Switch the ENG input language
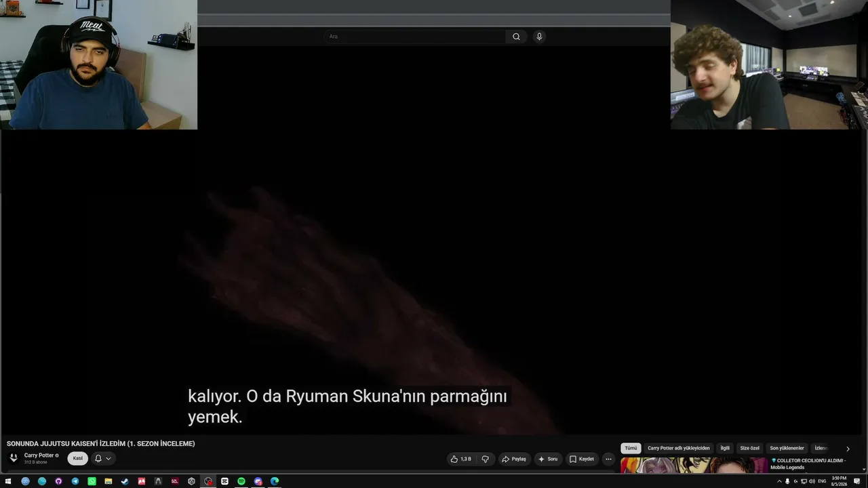This screenshot has height=488, width=868. (822, 481)
